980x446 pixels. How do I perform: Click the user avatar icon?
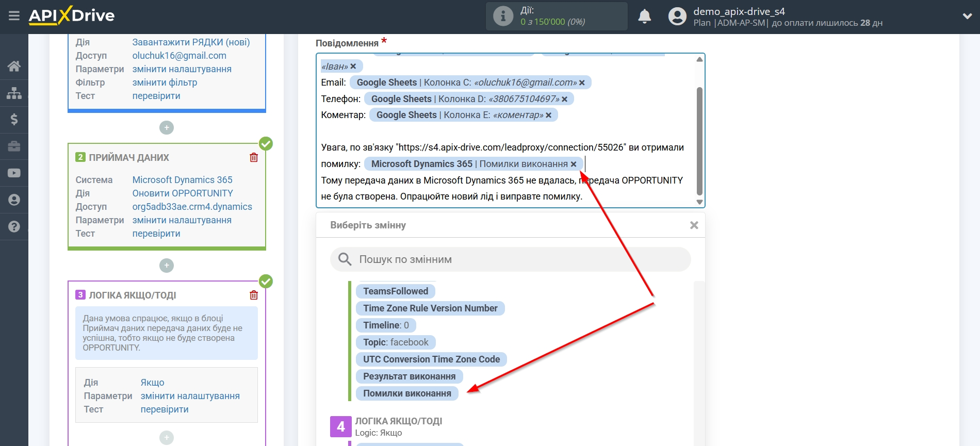click(x=677, y=16)
